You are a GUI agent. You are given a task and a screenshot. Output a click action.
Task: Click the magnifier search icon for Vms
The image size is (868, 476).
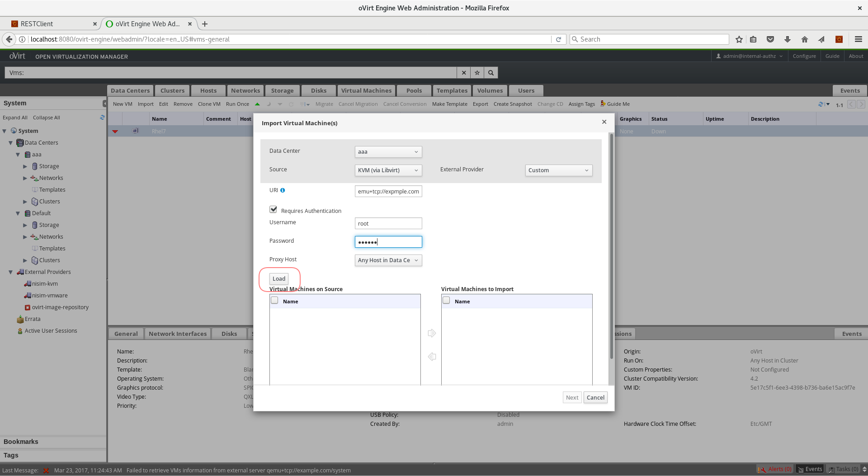coord(491,73)
